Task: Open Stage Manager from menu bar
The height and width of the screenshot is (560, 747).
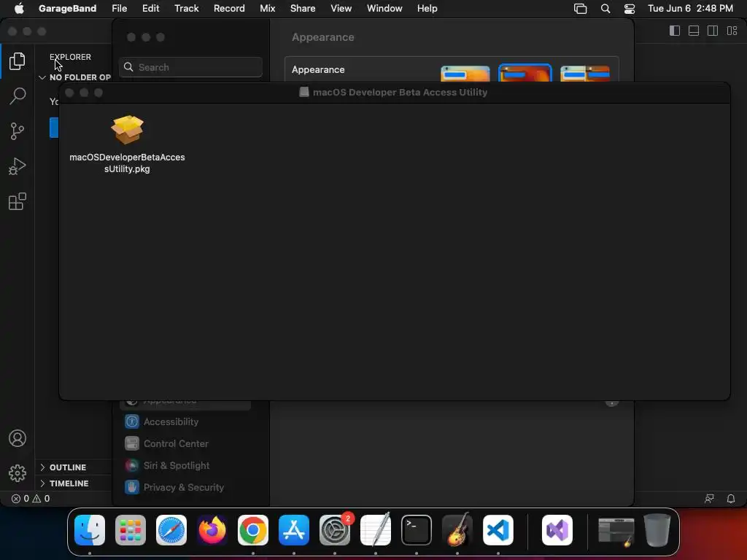Action: tap(580, 8)
